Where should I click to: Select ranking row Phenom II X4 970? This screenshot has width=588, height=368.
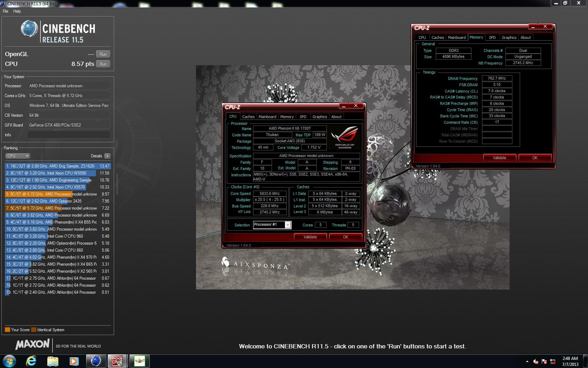58,257
